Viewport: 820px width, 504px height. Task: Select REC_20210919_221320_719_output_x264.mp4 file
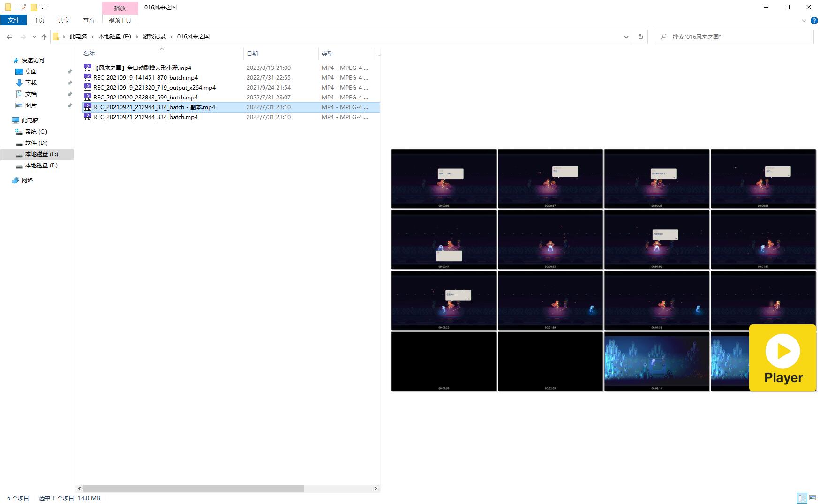(154, 88)
